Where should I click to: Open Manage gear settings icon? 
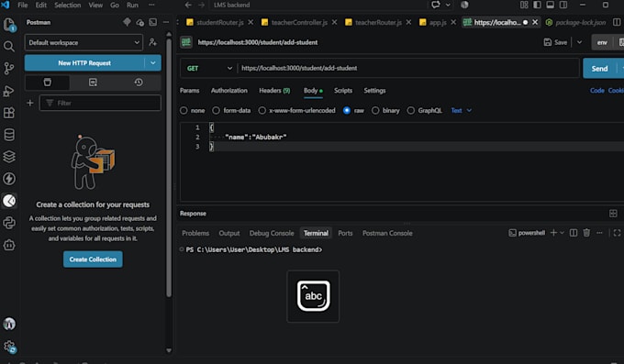[x=9, y=347]
